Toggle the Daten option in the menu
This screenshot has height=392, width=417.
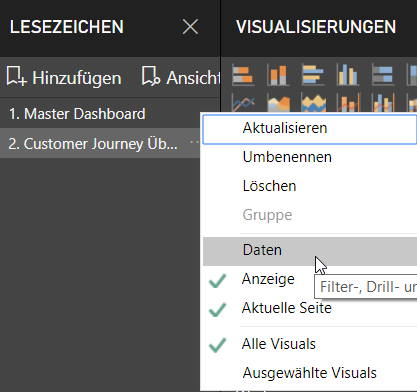click(310, 251)
